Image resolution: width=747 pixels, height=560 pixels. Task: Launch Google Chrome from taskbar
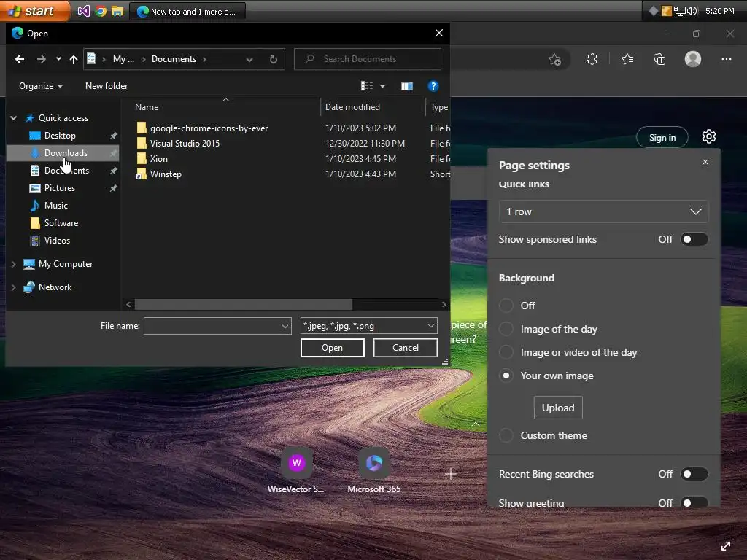[101, 11]
